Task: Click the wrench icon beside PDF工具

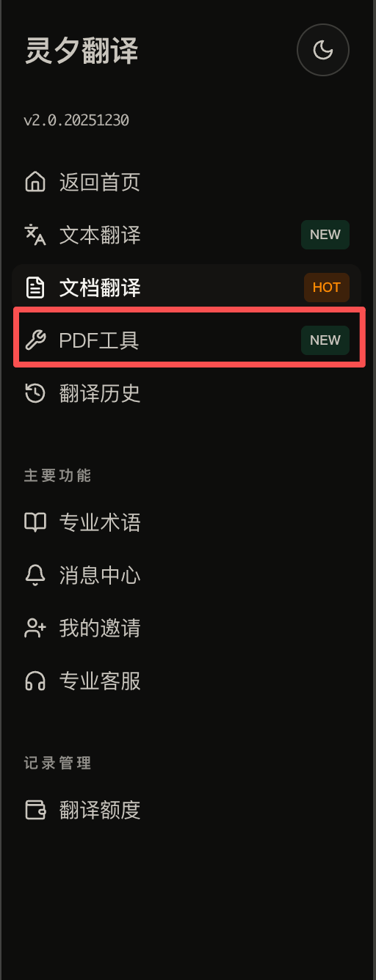Action: click(x=35, y=340)
